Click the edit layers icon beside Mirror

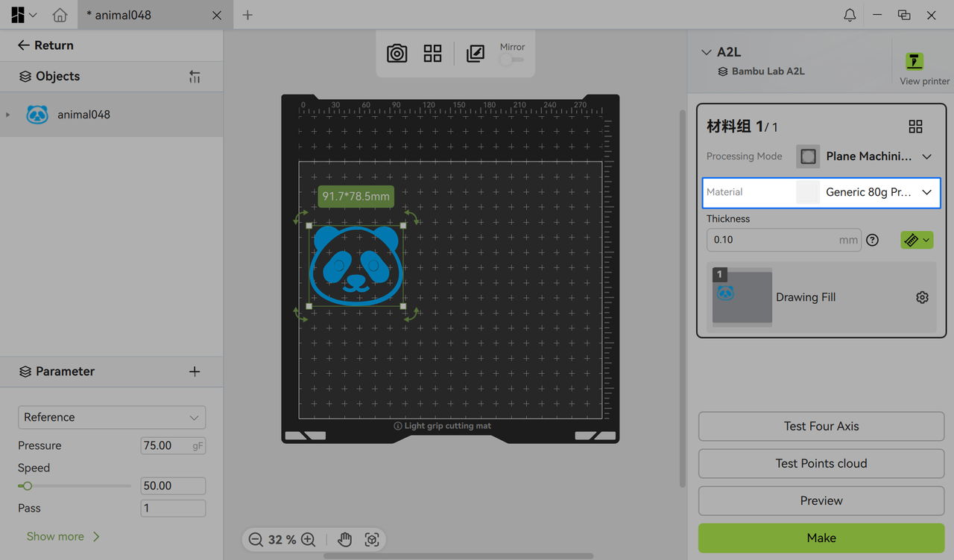click(x=475, y=54)
